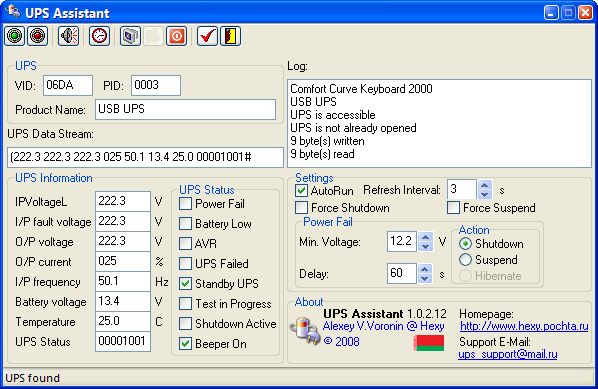Viewport: 598px width, 389px height.
Task: Enable the Force Shutdown checkbox
Action: tap(301, 208)
